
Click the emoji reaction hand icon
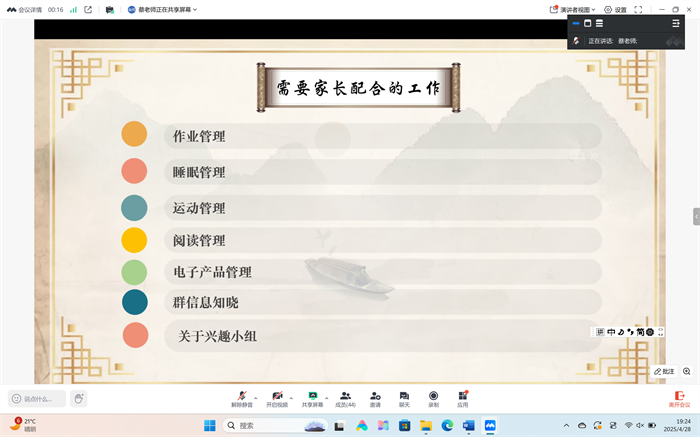click(78, 398)
